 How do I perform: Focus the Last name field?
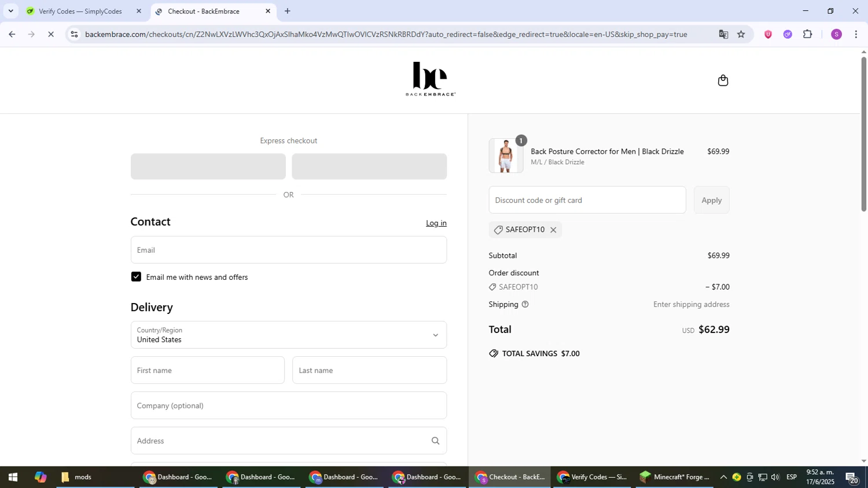pos(369,370)
